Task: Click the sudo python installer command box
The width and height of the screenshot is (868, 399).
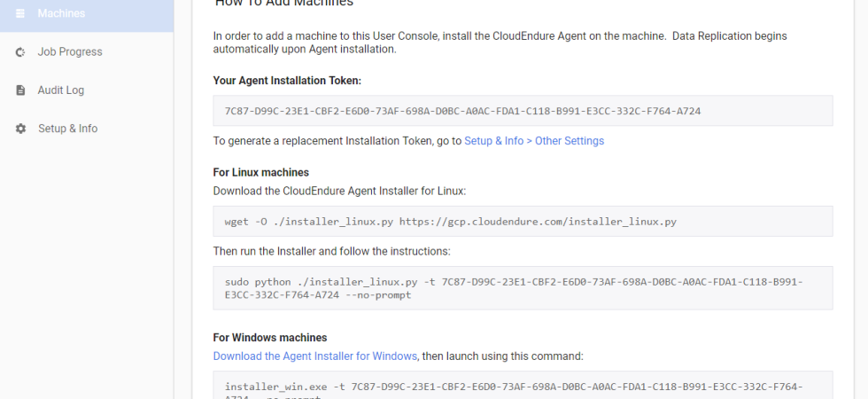Action: [x=523, y=288]
